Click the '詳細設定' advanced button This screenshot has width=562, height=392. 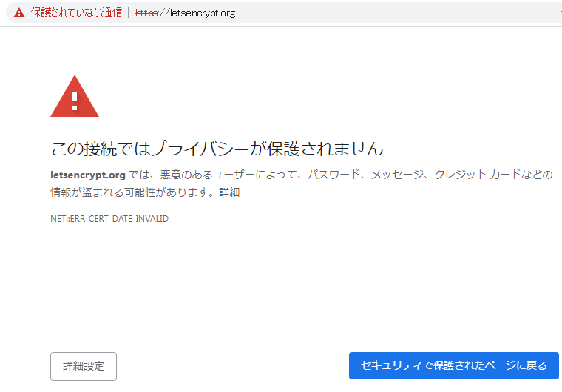click(x=84, y=366)
